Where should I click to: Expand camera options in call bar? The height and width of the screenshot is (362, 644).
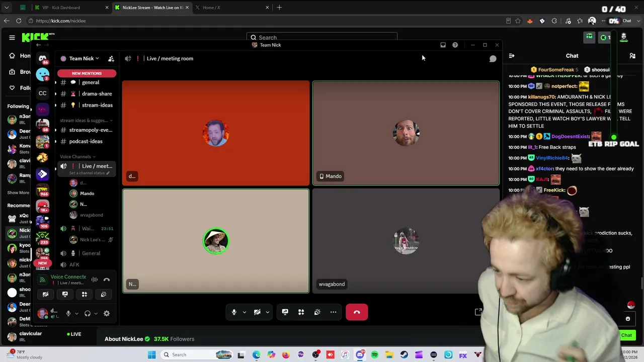[x=268, y=312]
